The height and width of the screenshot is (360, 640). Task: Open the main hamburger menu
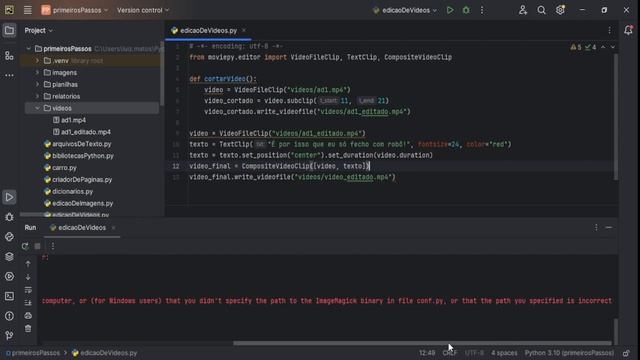(x=27, y=10)
